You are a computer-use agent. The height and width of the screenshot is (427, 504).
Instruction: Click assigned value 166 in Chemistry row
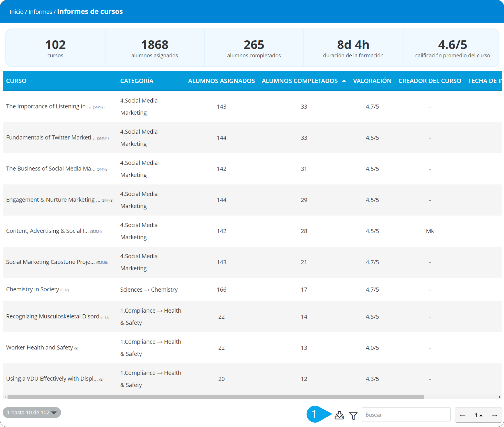tap(222, 289)
